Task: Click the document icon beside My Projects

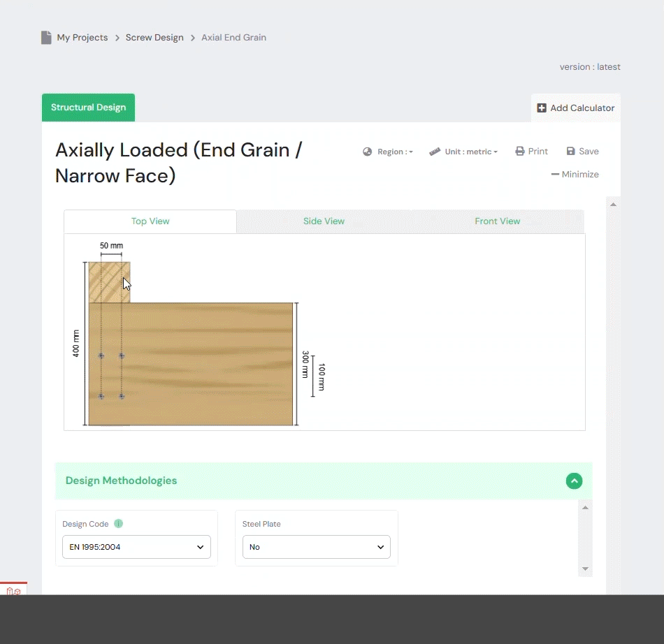Action: click(x=46, y=38)
